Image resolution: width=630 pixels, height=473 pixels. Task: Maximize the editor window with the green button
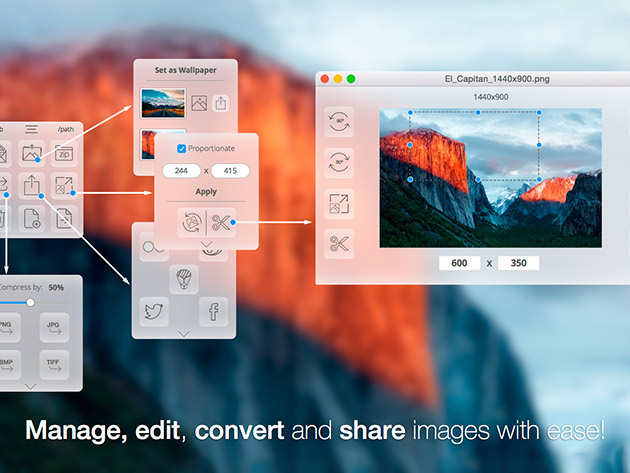(351, 79)
